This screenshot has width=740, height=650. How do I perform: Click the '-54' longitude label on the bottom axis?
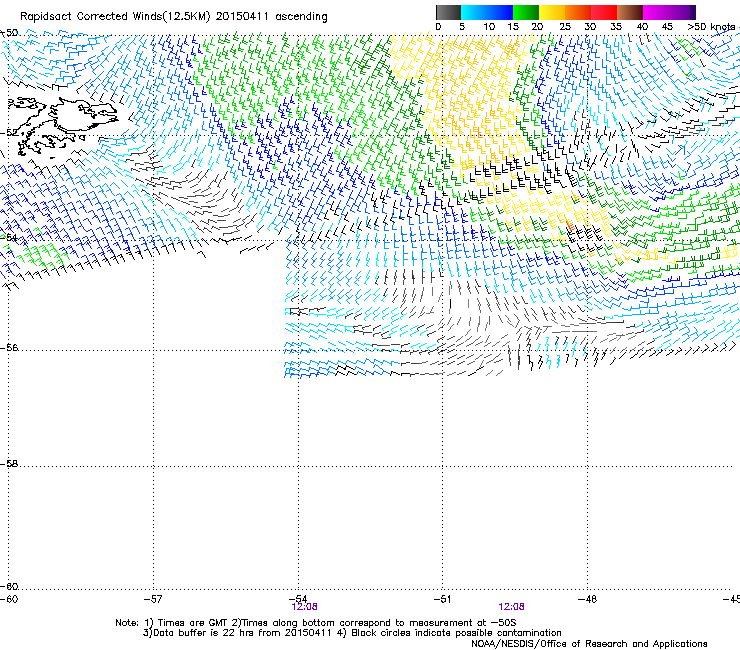[298, 599]
